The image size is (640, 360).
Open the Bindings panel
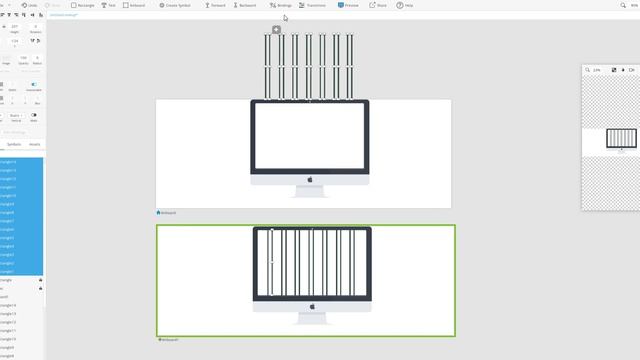(281, 5)
